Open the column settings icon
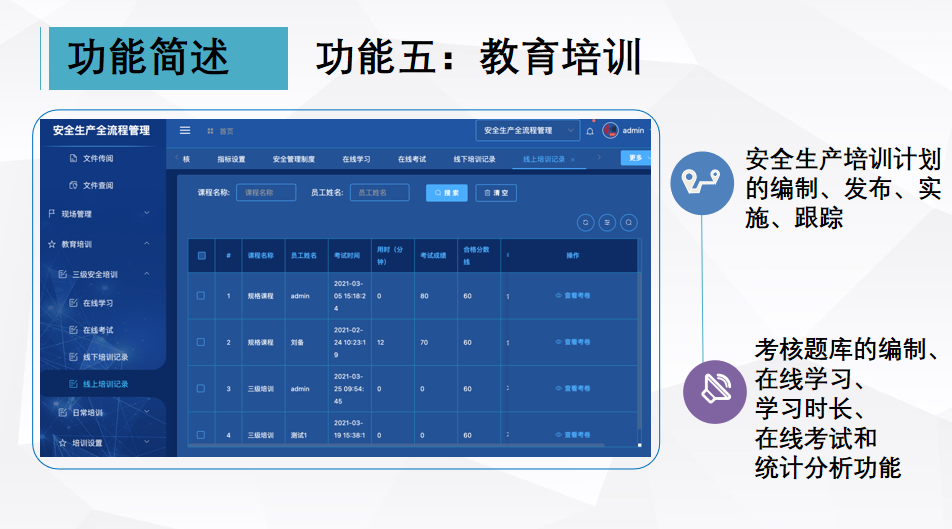The height and width of the screenshot is (529, 952). click(x=607, y=223)
